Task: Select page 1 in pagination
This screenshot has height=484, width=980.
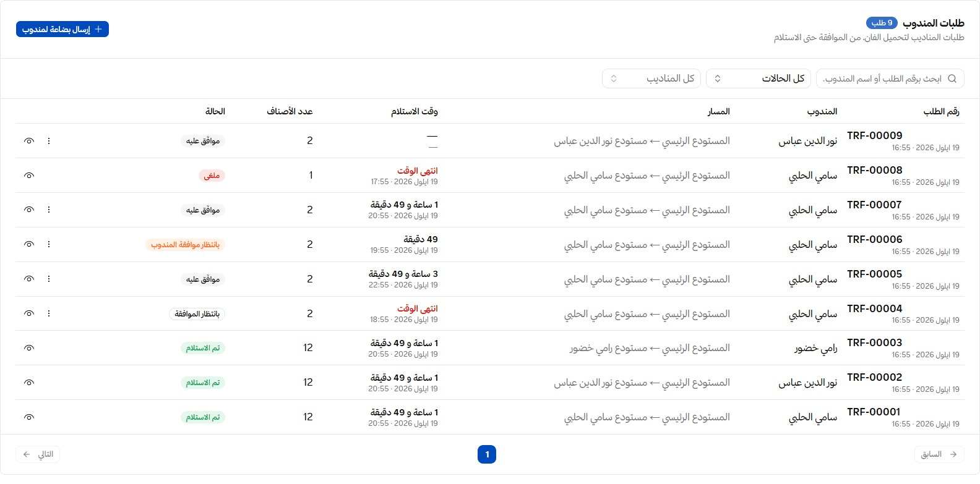Action: [x=487, y=454]
